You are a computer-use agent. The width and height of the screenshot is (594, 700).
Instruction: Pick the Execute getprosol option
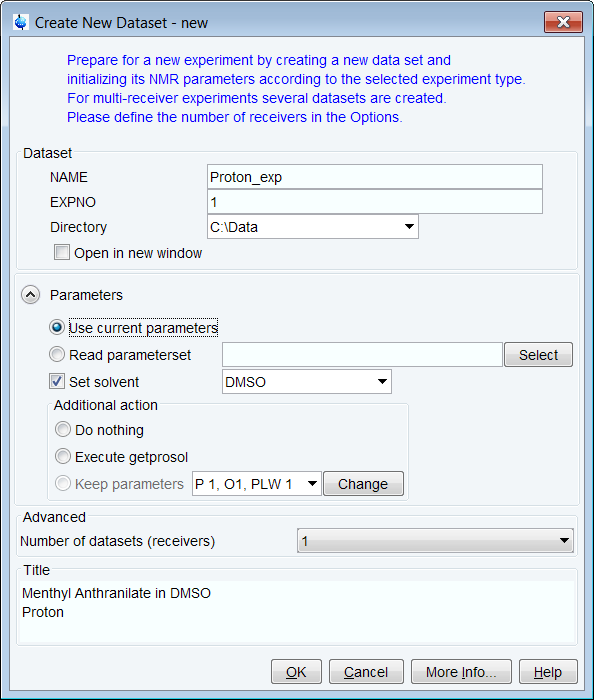pyautogui.click(x=62, y=457)
